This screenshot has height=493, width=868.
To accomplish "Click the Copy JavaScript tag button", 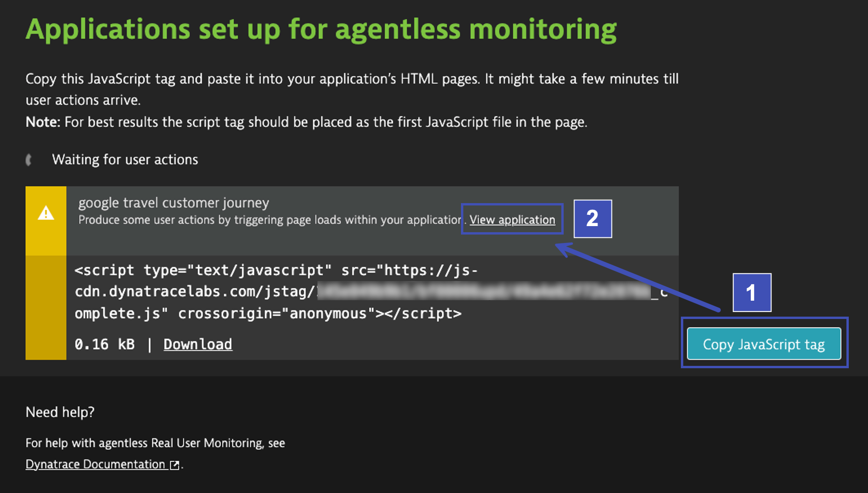I will (764, 344).
